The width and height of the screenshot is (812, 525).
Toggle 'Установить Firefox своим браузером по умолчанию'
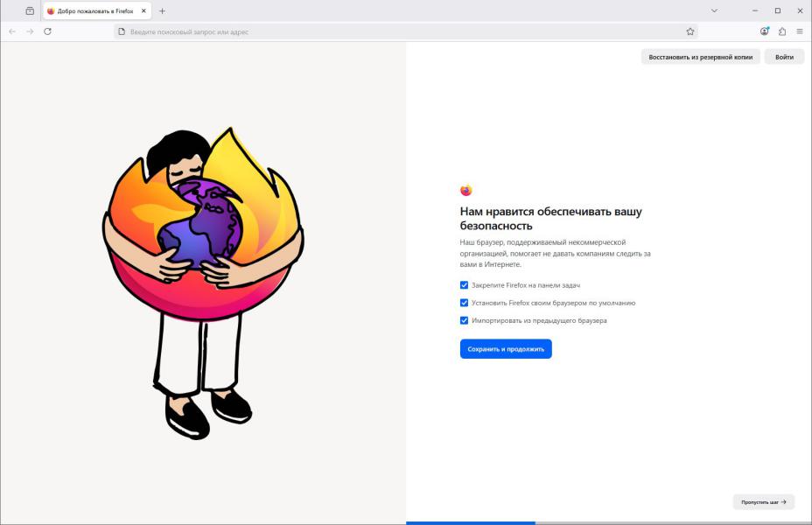[x=465, y=303]
